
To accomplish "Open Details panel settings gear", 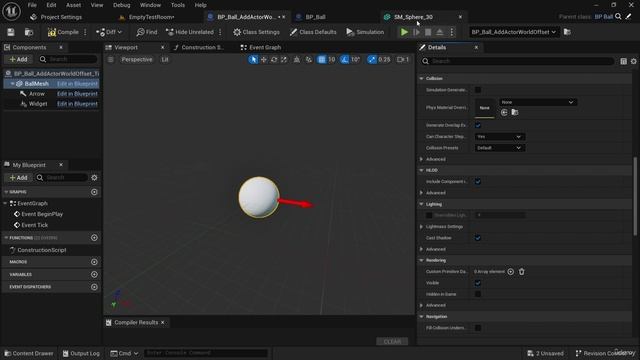I will [633, 61].
